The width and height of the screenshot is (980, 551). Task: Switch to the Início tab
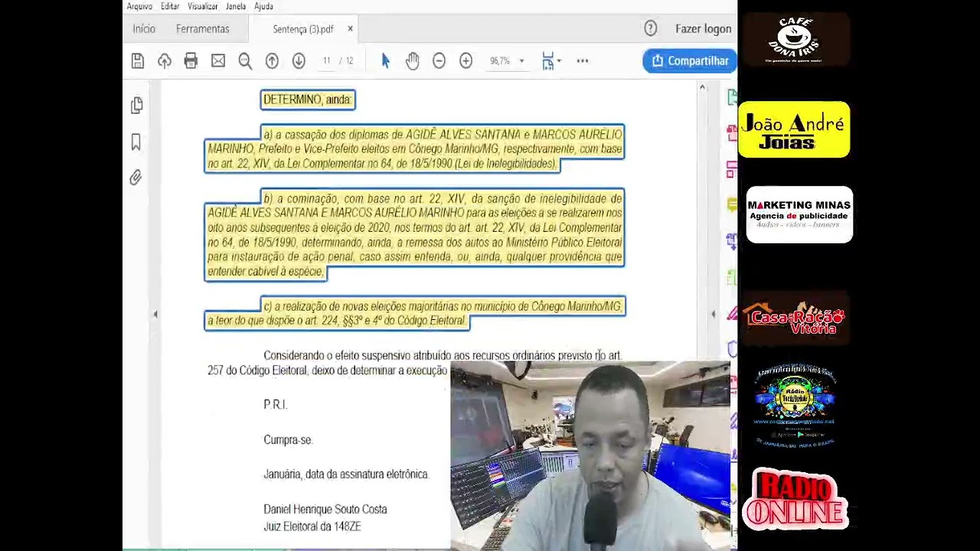(x=144, y=29)
